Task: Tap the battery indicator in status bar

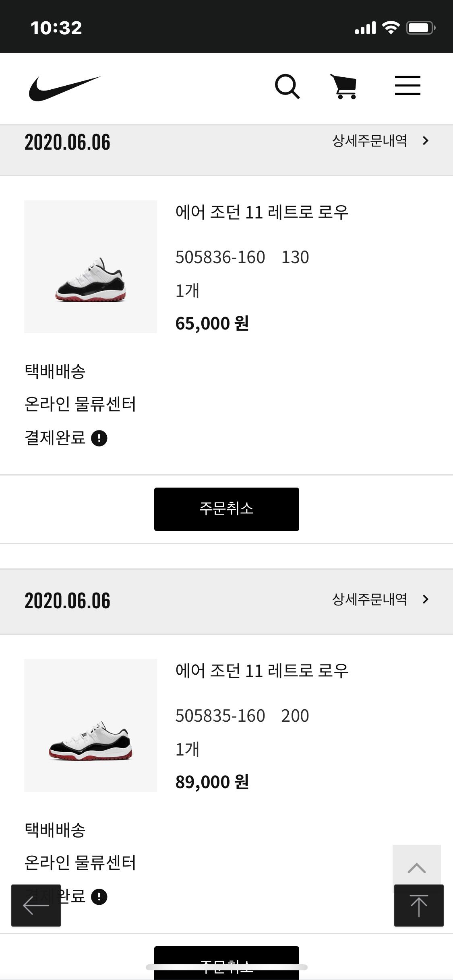Action: (x=420, y=28)
